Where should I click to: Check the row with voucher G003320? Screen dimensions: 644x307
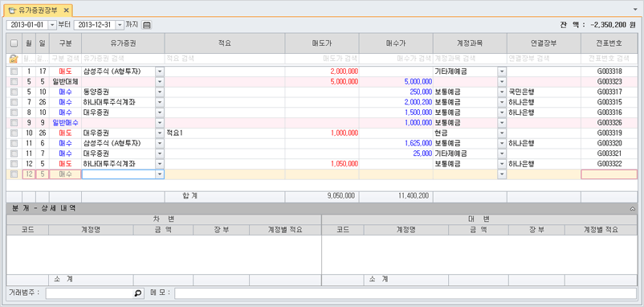pos(14,143)
